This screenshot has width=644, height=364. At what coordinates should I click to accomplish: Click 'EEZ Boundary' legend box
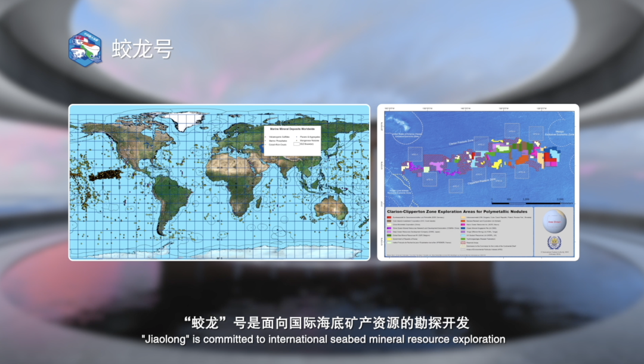tap(296, 144)
